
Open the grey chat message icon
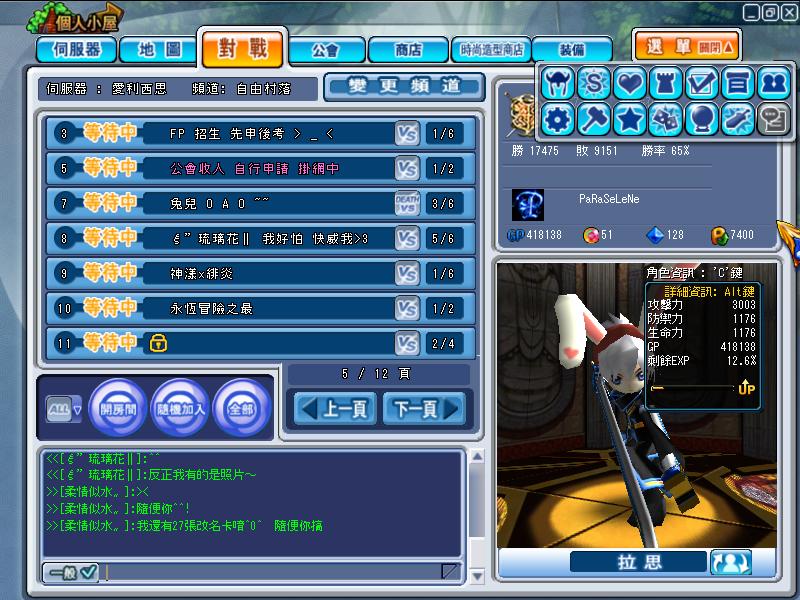click(x=773, y=119)
